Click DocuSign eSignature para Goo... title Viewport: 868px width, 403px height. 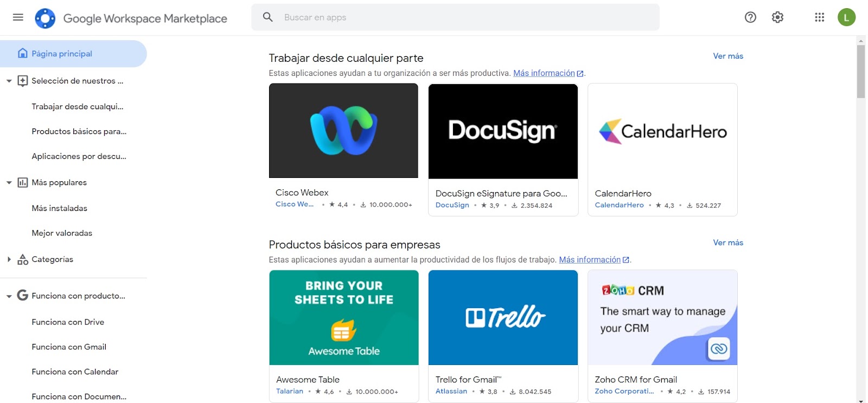pos(501,194)
